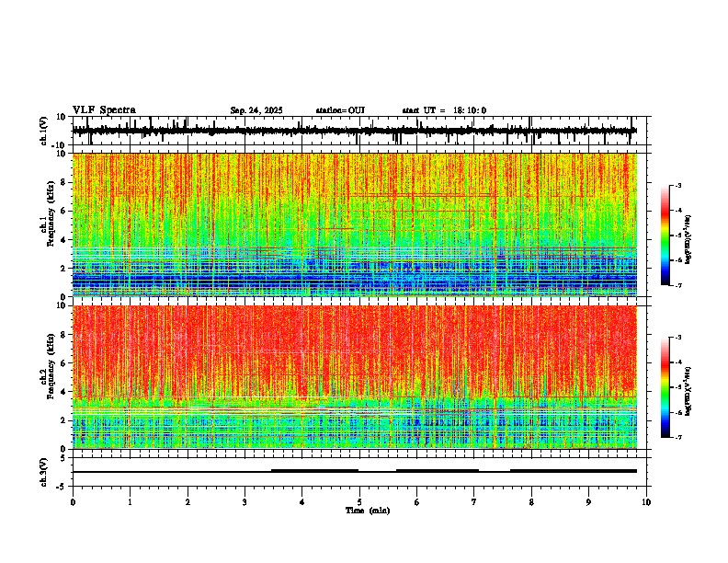Click the "5" tick on ch.3(V) axis
The width and height of the screenshot is (728, 563).
click(x=64, y=457)
